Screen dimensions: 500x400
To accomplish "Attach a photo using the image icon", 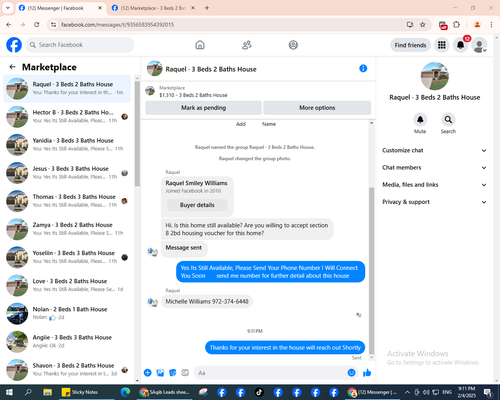I will 160,373.
